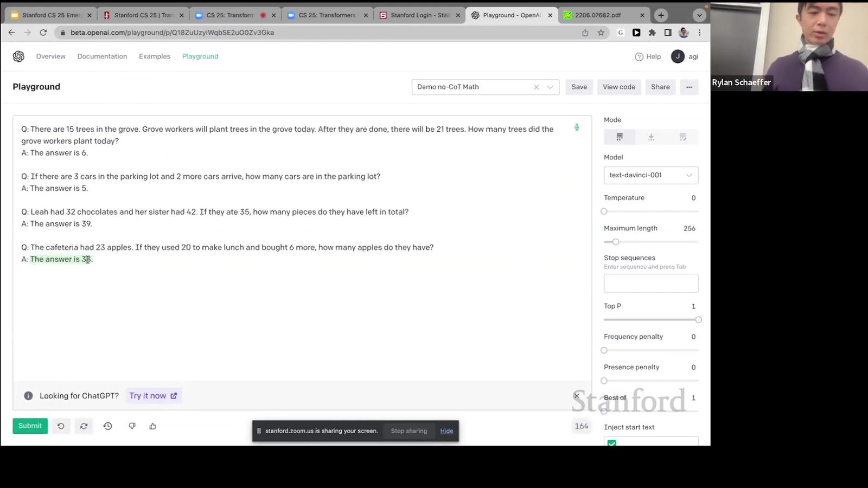Undo last completion with the undo icon
This screenshot has height=488, width=868.
pyautogui.click(x=61, y=426)
